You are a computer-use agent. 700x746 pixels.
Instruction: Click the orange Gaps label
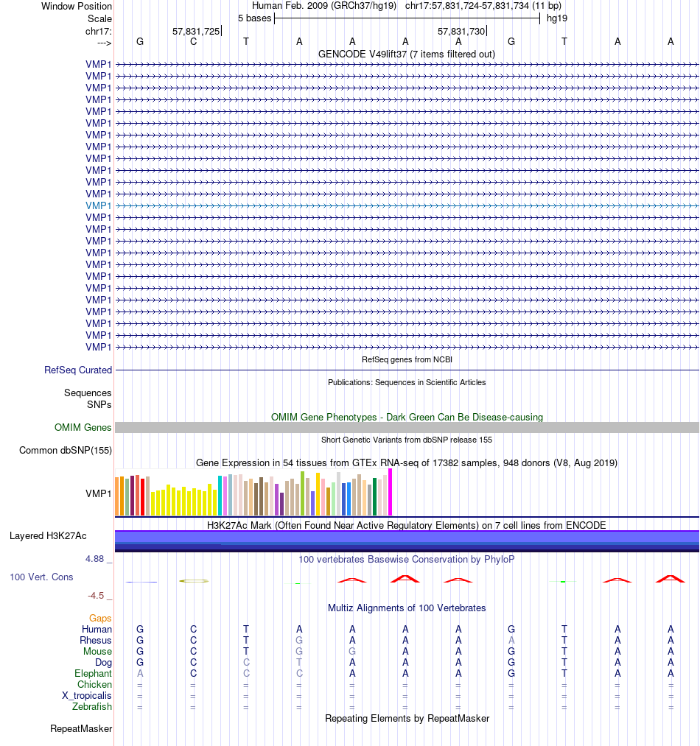(x=100, y=618)
